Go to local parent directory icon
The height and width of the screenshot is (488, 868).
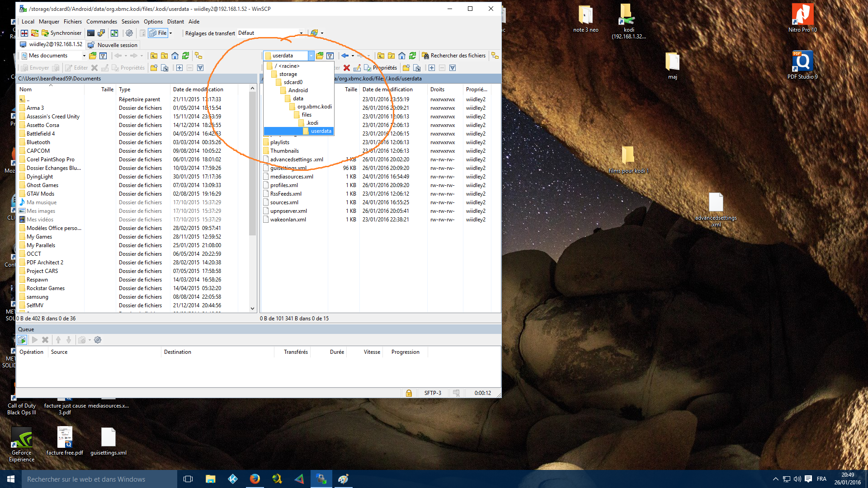point(154,56)
